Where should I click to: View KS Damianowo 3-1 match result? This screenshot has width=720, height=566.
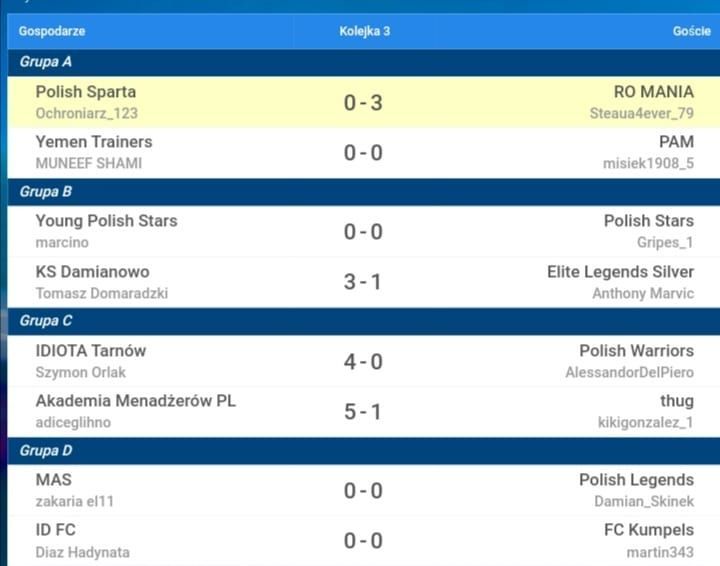pyautogui.click(x=363, y=282)
